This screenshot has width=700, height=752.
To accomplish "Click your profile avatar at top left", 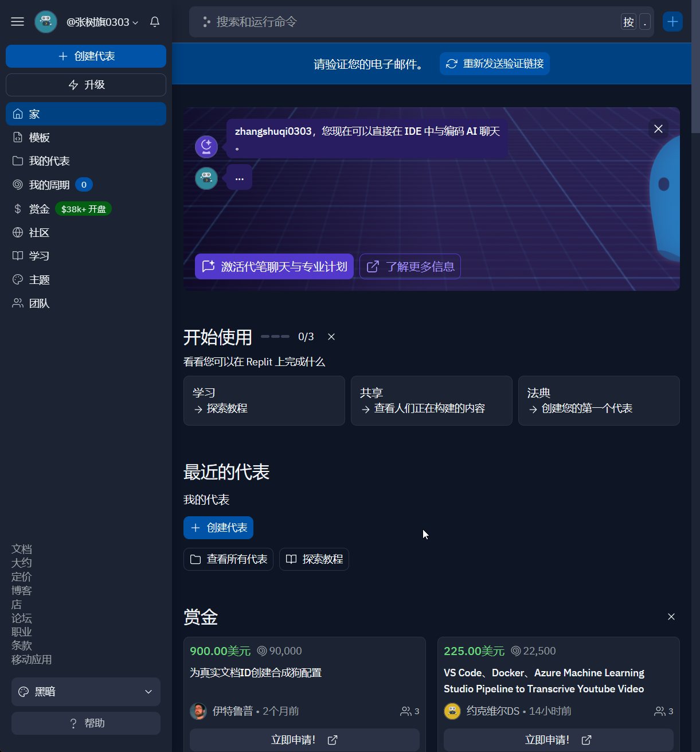I will pyautogui.click(x=46, y=21).
